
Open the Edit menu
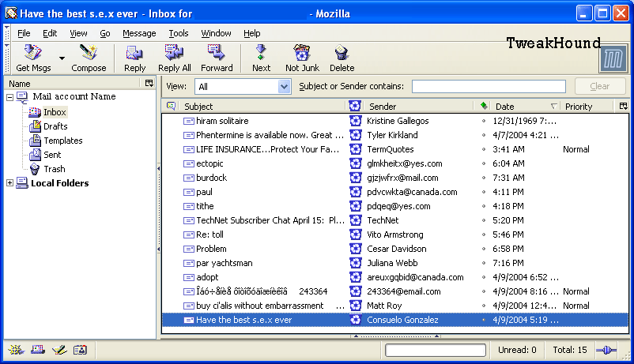[50, 33]
